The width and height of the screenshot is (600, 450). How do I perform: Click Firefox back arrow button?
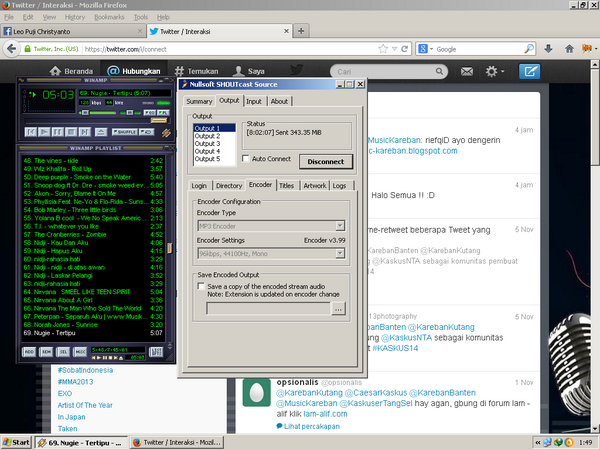click(11, 49)
